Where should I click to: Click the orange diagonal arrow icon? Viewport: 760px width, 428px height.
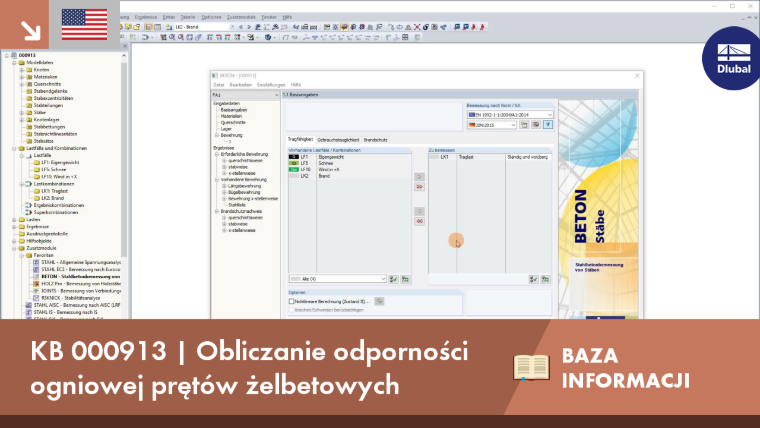pyautogui.click(x=31, y=31)
